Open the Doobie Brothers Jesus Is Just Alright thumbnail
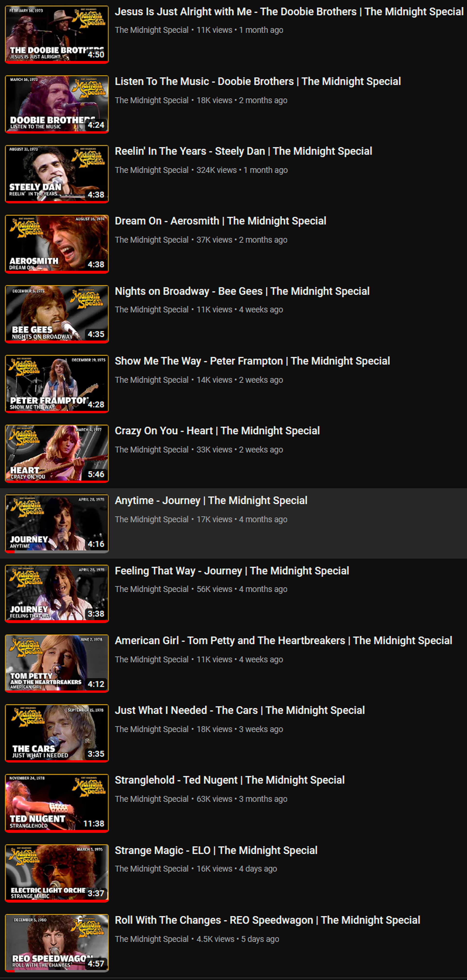Viewport: 467px width, 980px height. (x=57, y=34)
